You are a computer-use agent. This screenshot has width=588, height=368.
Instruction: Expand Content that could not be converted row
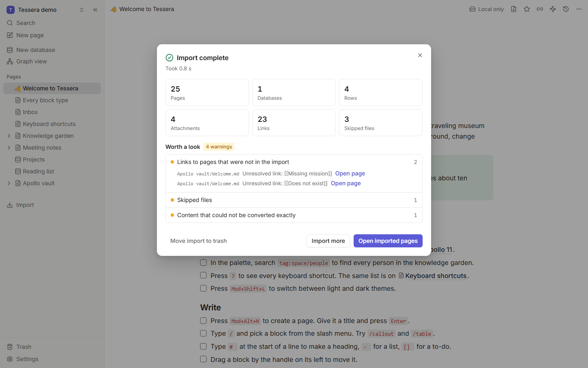click(294, 215)
